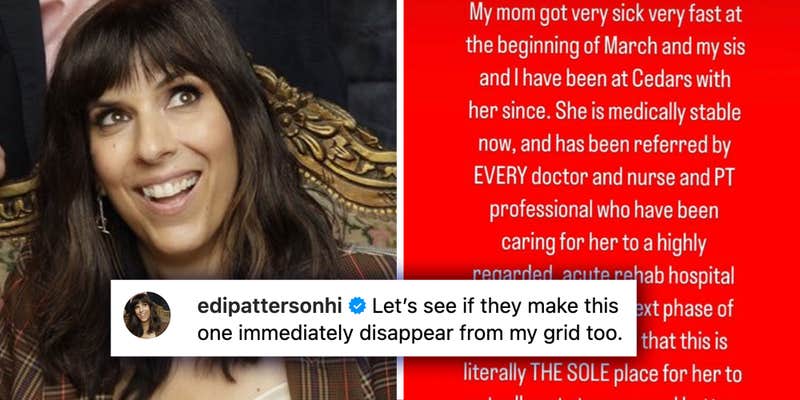Click the text "the beginning of March and my sis"
The height and width of the screenshot is (400, 800).
[605, 47]
